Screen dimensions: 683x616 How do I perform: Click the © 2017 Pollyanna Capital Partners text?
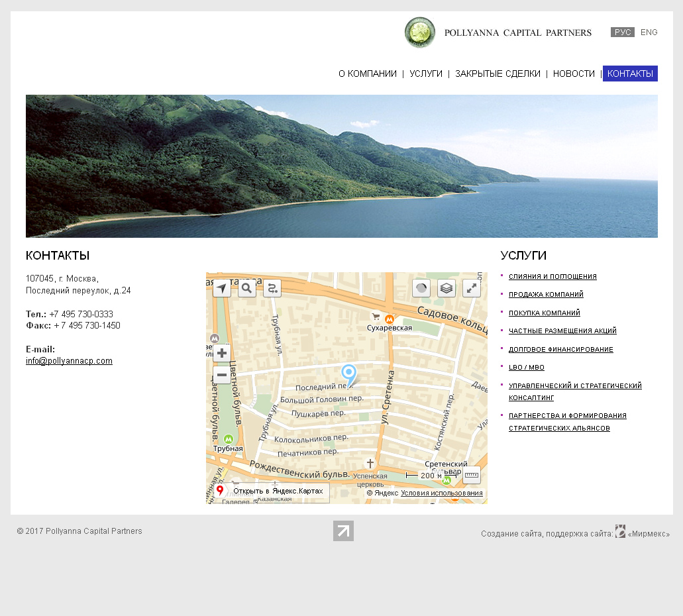pos(79,531)
